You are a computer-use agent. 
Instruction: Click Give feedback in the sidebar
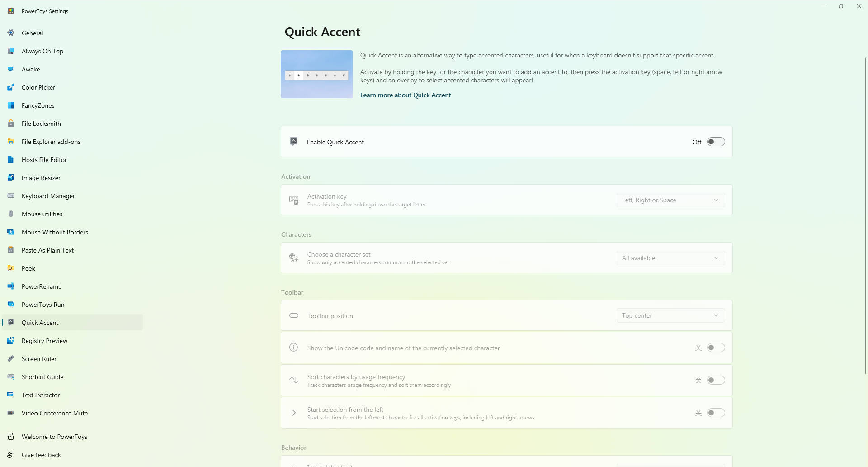pos(41,455)
